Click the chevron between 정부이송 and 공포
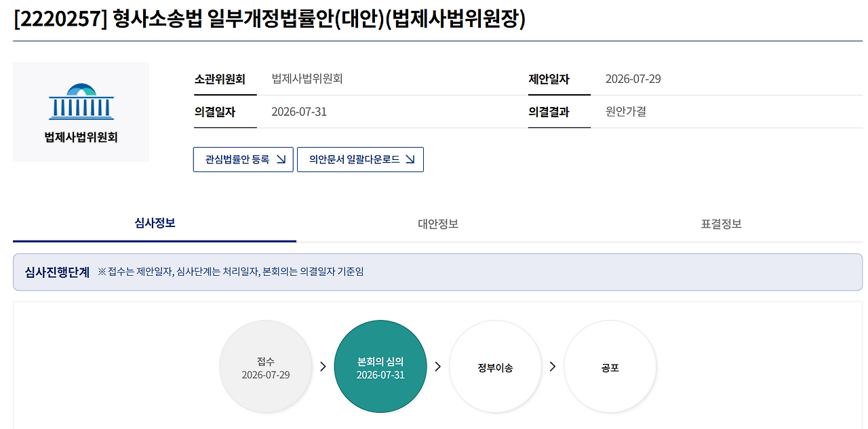 553,367
